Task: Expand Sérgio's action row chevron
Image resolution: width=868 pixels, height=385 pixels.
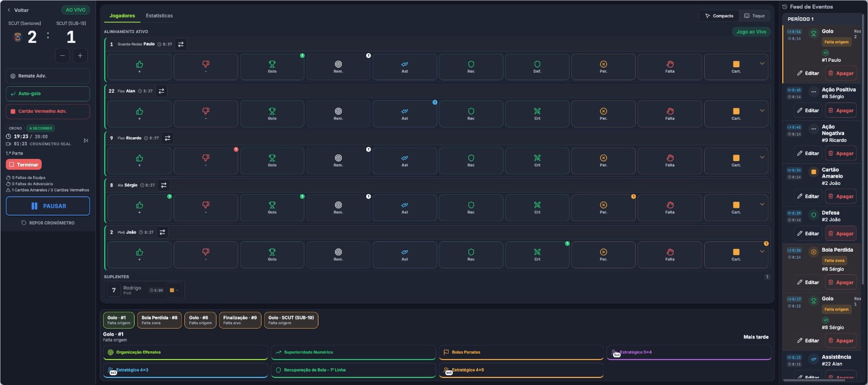Action: click(x=762, y=204)
